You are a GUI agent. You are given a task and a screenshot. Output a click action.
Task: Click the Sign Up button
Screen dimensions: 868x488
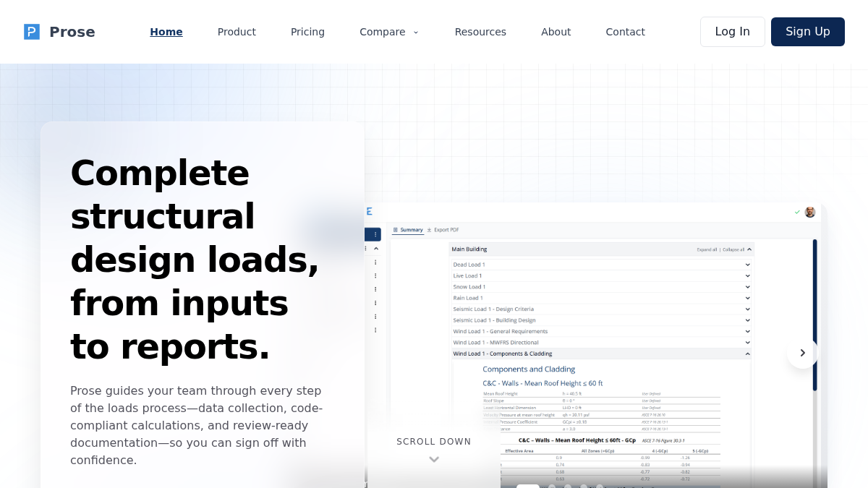pos(808,32)
